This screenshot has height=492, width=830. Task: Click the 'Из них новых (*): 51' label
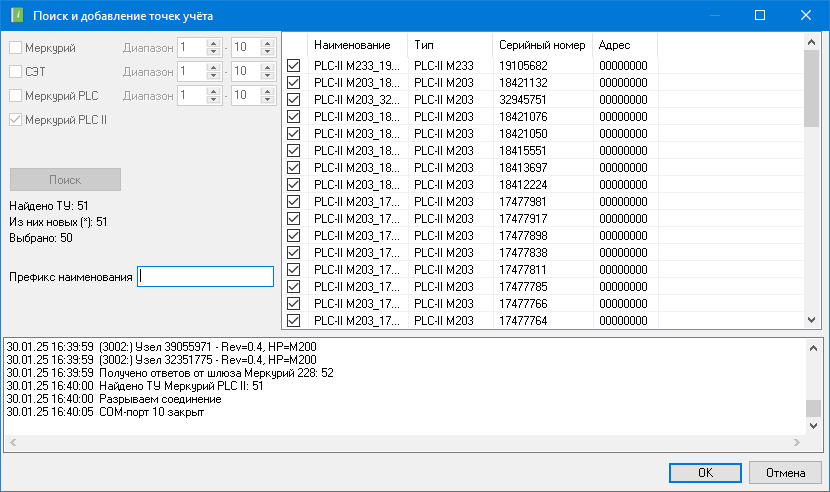58,222
